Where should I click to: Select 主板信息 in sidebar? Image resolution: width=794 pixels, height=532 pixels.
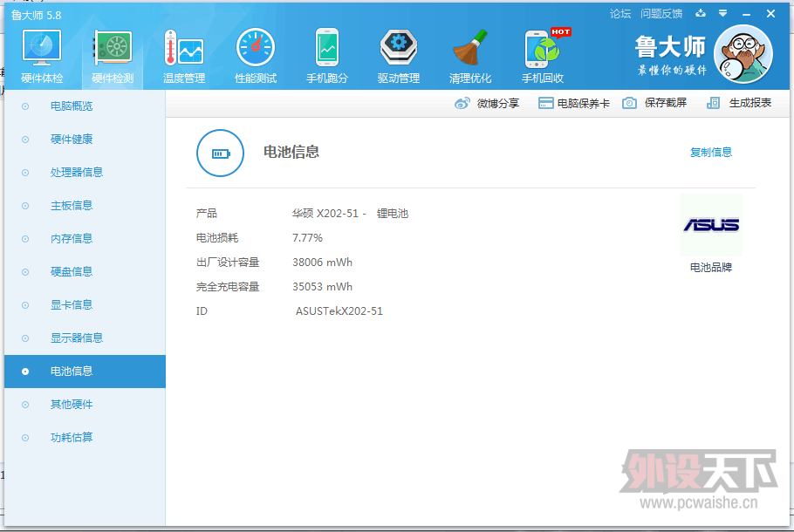pyautogui.click(x=86, y=206)
